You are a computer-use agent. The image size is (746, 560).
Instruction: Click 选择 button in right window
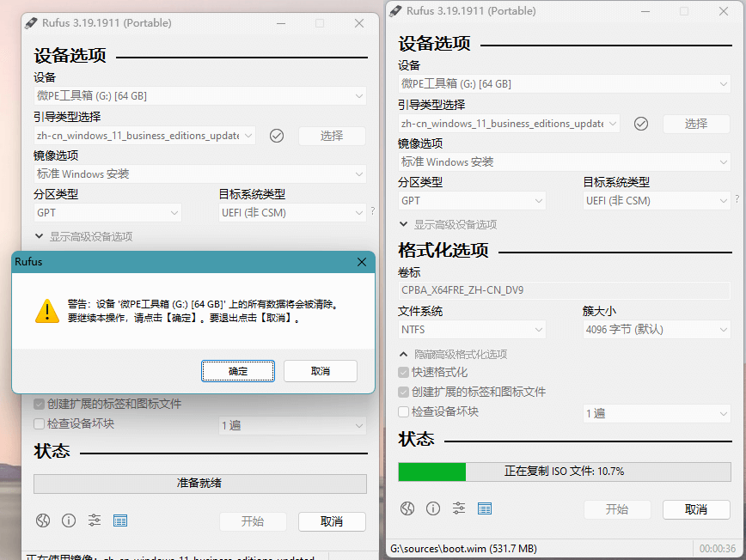point(696,124)
